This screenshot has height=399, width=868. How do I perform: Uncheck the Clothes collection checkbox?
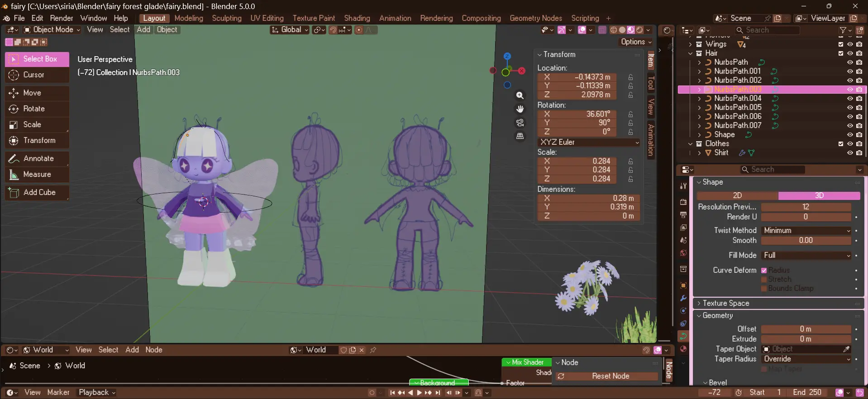coord(841,143)
